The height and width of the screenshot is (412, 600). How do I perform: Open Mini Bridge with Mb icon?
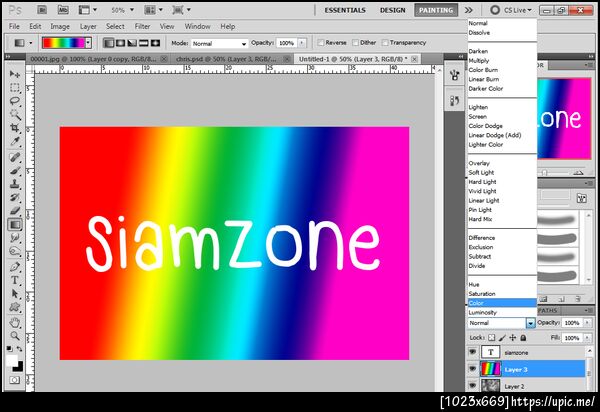click(63, 10)
